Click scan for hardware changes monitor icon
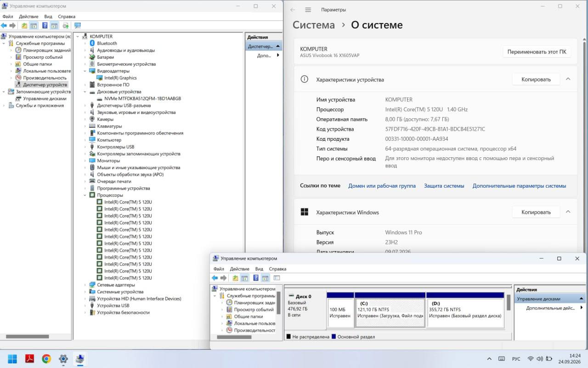This screenshot has width=588, height=368. click(78, 26)
